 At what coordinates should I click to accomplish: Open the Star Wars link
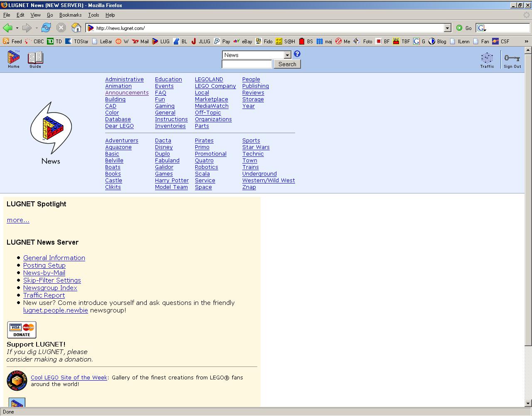256,147
